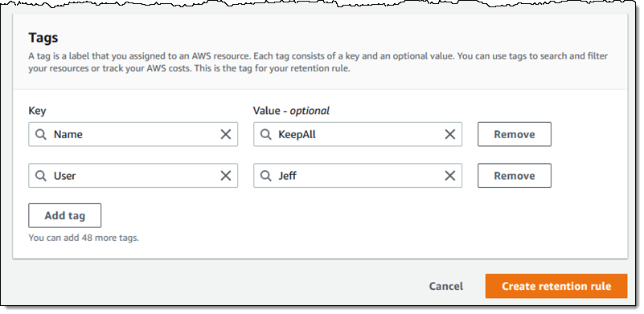Click the Tags section heading

coord(43,38)
